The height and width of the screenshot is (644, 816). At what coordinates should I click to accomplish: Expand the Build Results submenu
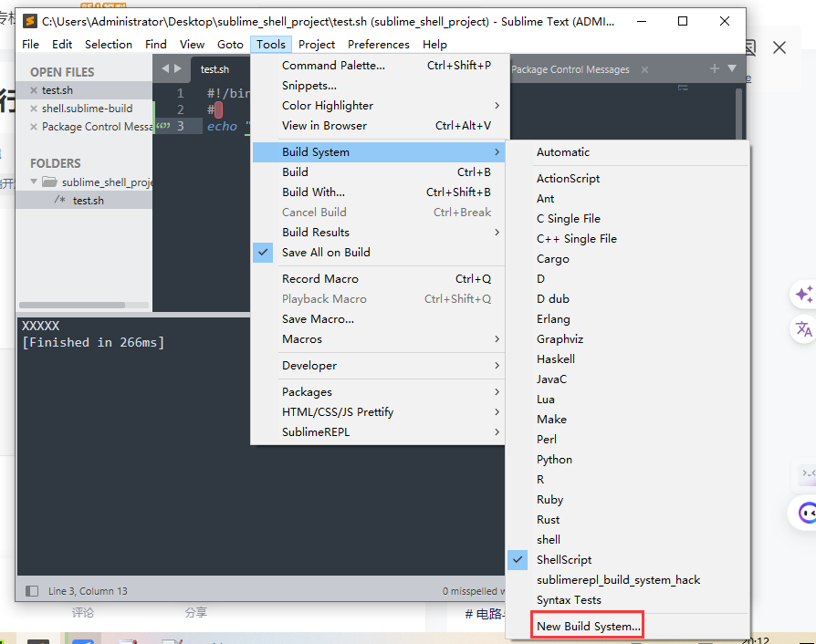tap(379, 233)
